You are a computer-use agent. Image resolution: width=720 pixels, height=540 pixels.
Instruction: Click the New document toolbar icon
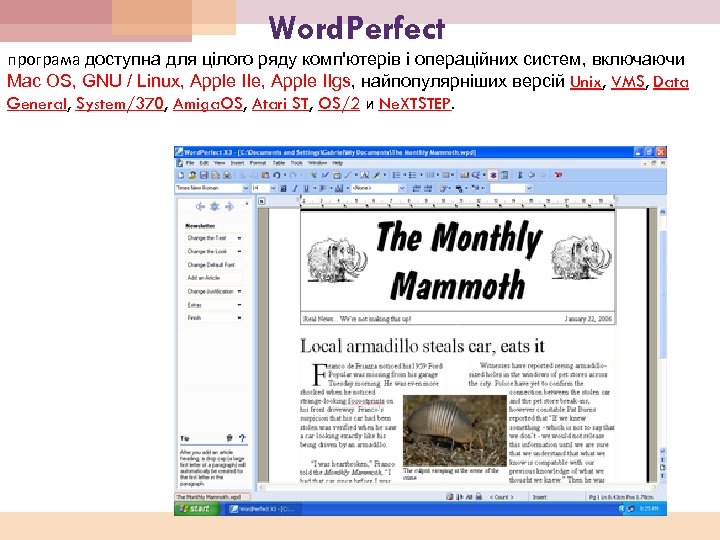[180, 175]
